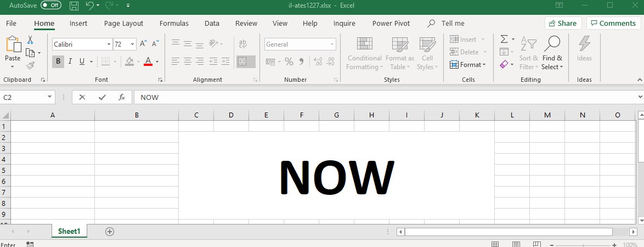The height and width of the screenshot is (247, 644).
Task: Click the Font Color red swatch
Action: tap(148, 61)
